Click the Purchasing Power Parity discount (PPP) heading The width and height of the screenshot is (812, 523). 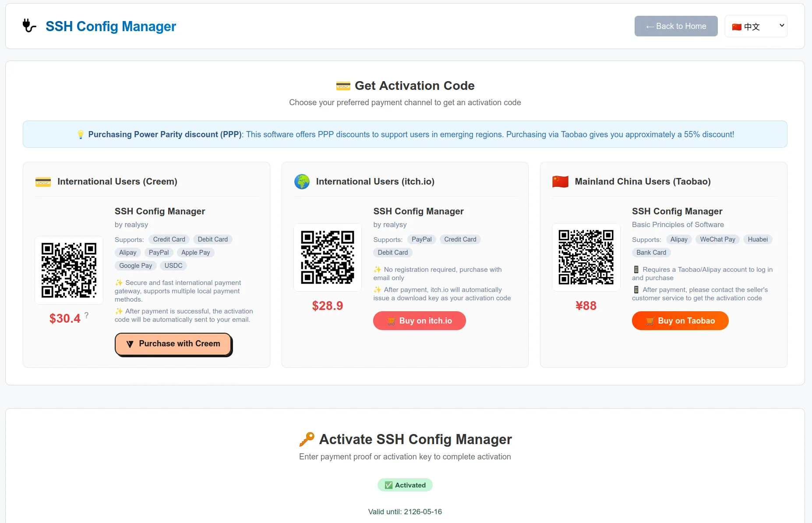(165, 135)
